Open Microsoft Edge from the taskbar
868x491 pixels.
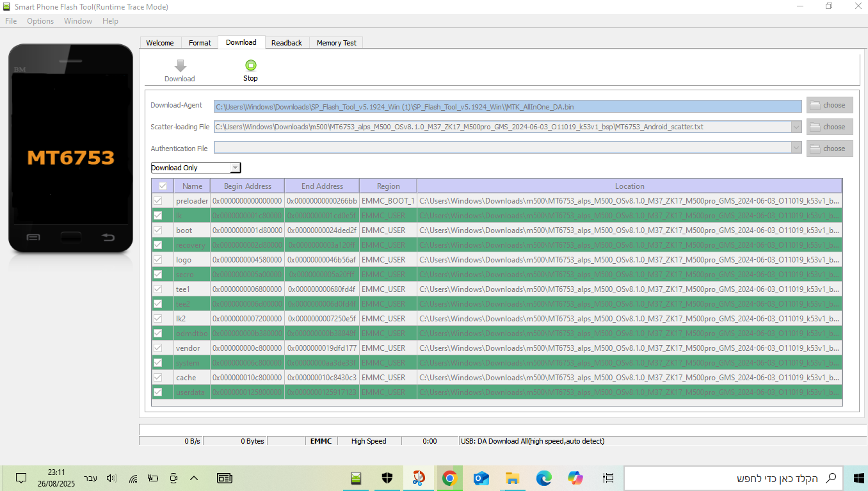coord(543,478)
